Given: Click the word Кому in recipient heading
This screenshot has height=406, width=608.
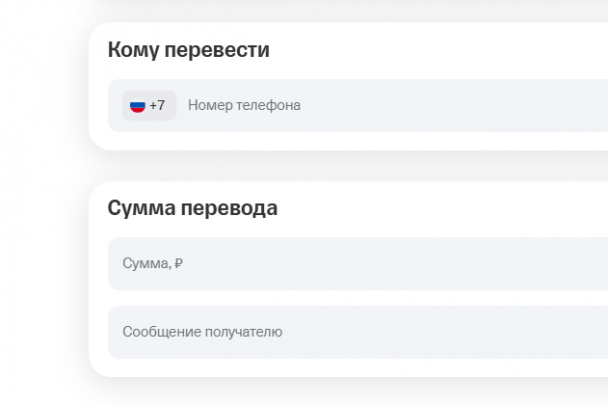Looking at the screenshot, I should [x=130, y=50].
